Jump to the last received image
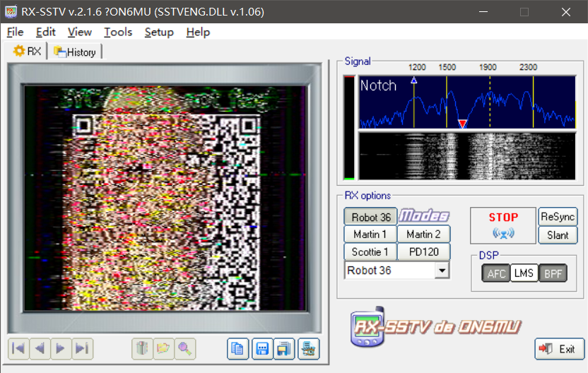 point(82,349)
